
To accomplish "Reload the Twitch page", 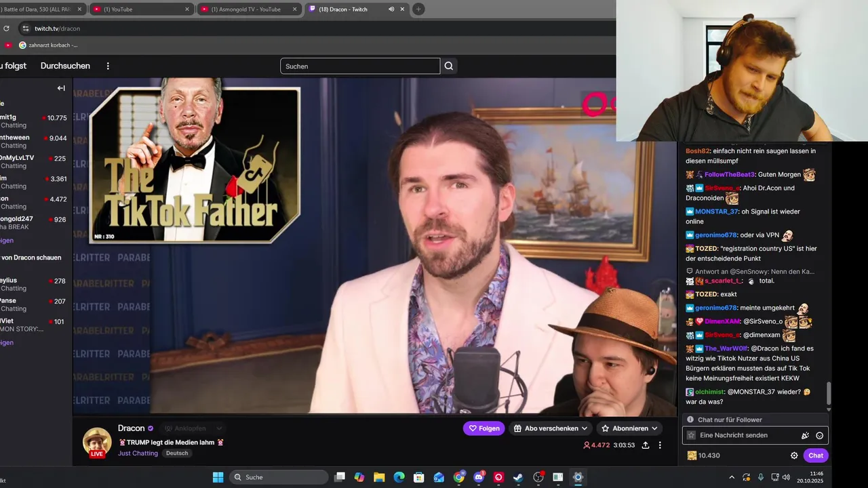I will click(6, 28).
